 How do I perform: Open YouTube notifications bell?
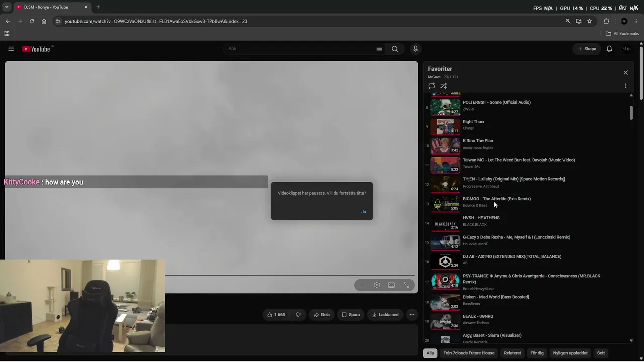[609, 49]
